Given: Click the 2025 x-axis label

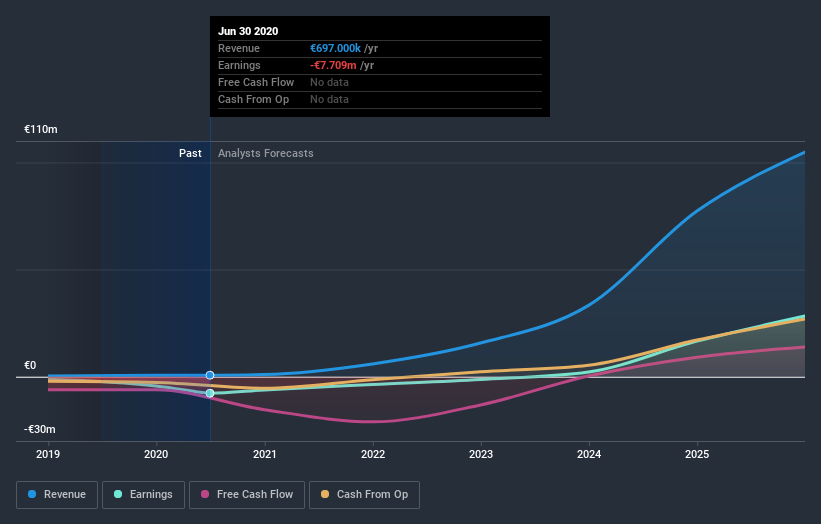Looking at the screenshot, I should coord(697,454).
